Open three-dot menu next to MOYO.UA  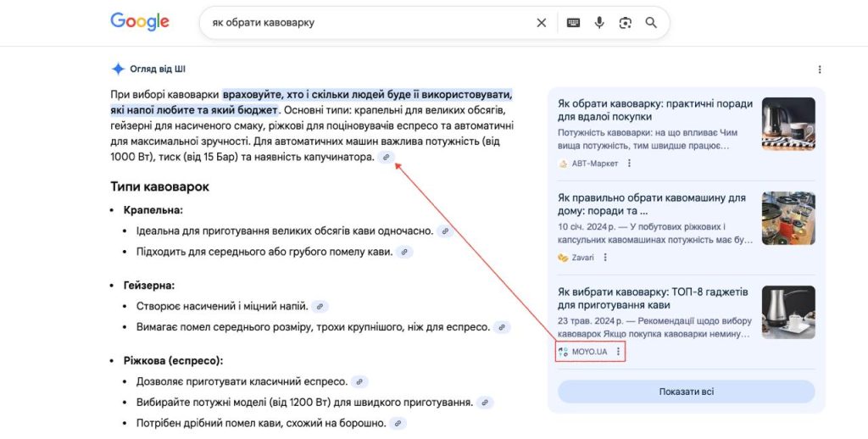(618, 352)
